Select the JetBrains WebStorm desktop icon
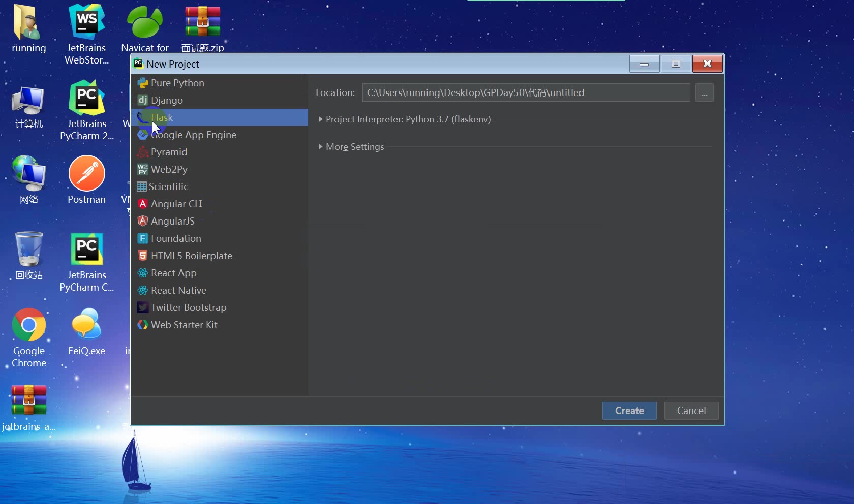854x504 pixels. (x=87, y=22)
